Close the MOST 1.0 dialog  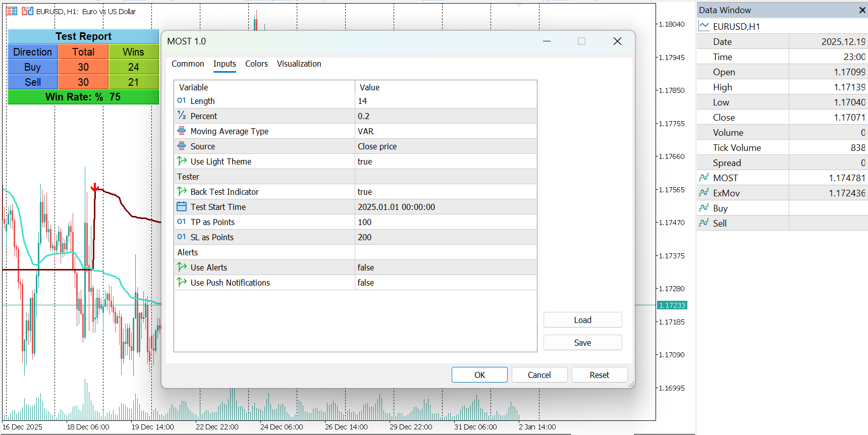(617, 41)
